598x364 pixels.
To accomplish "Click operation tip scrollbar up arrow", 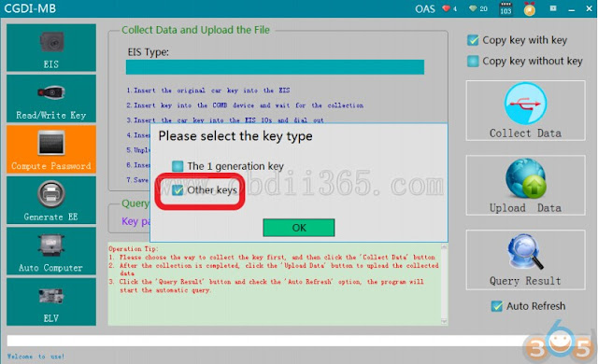I will [444, 247].
